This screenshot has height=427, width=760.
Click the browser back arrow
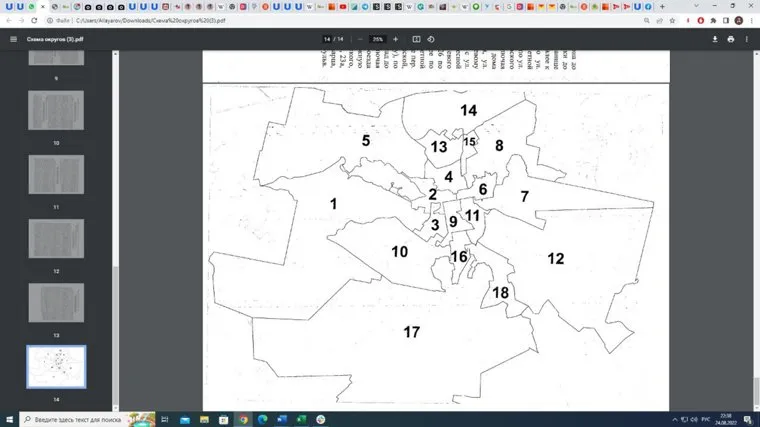pos(8,20)
